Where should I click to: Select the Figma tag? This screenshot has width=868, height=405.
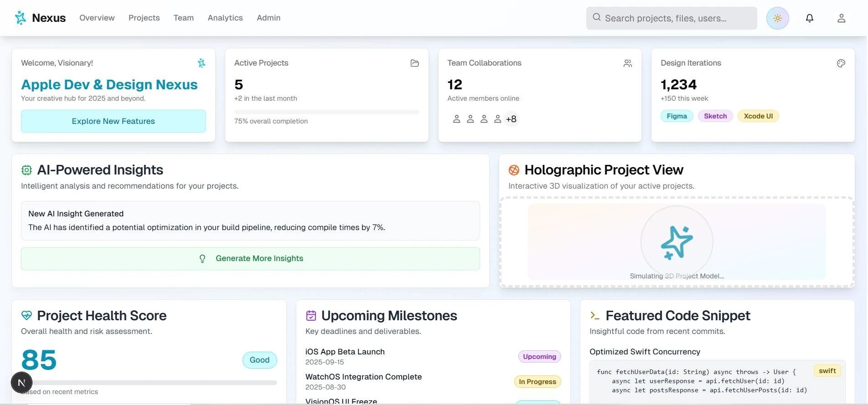click(677, 116)
